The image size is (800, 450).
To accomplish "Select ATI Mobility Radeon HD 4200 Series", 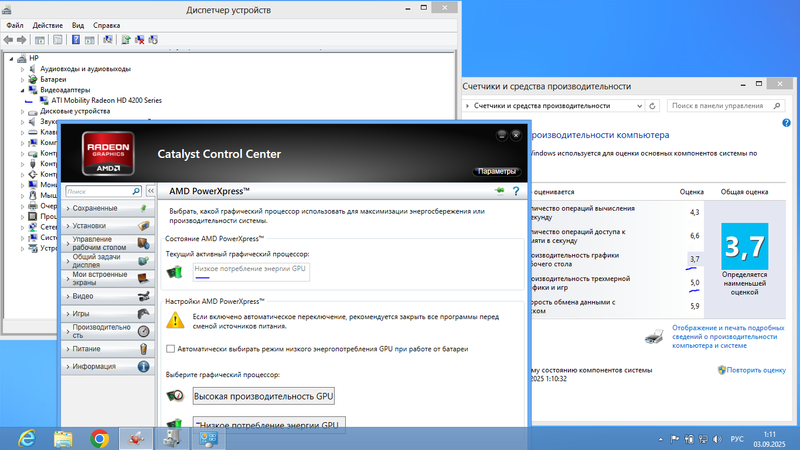I will (106, 101).
